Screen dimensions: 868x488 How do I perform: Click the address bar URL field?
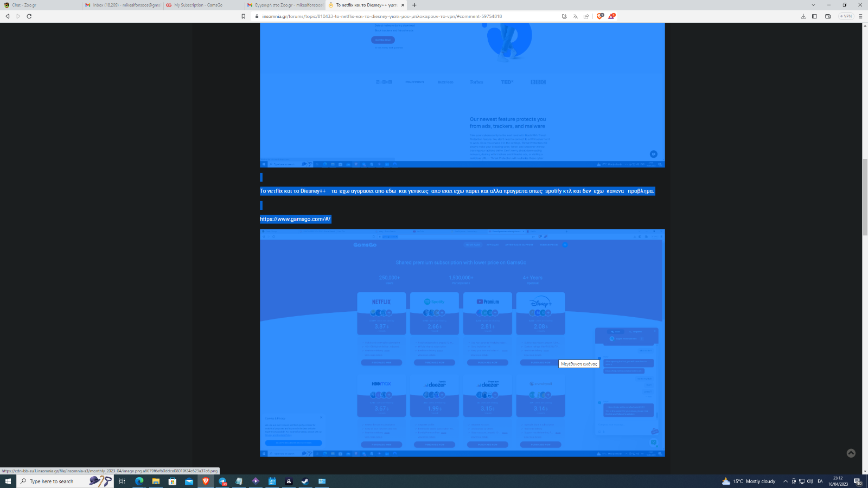click(407, 16)
